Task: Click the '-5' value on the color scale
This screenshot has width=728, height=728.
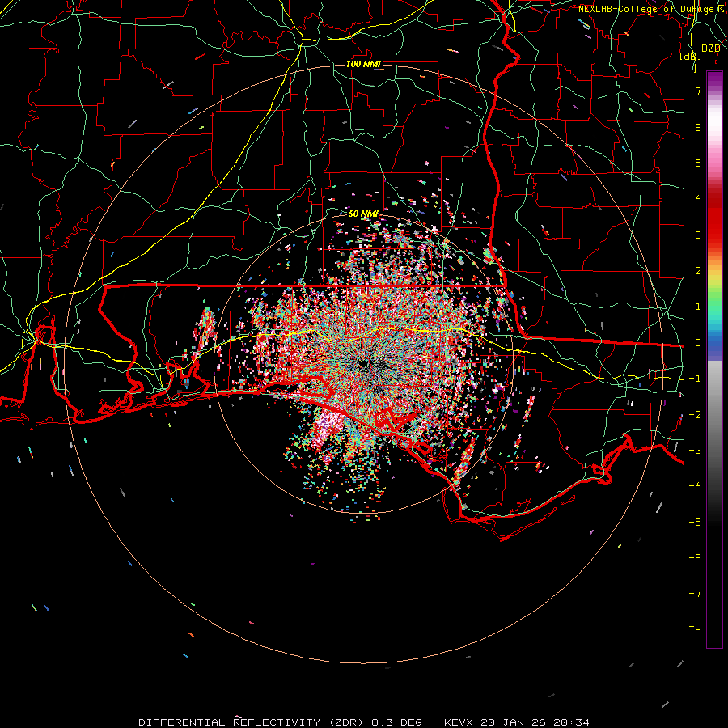Action: pos(695,523)
